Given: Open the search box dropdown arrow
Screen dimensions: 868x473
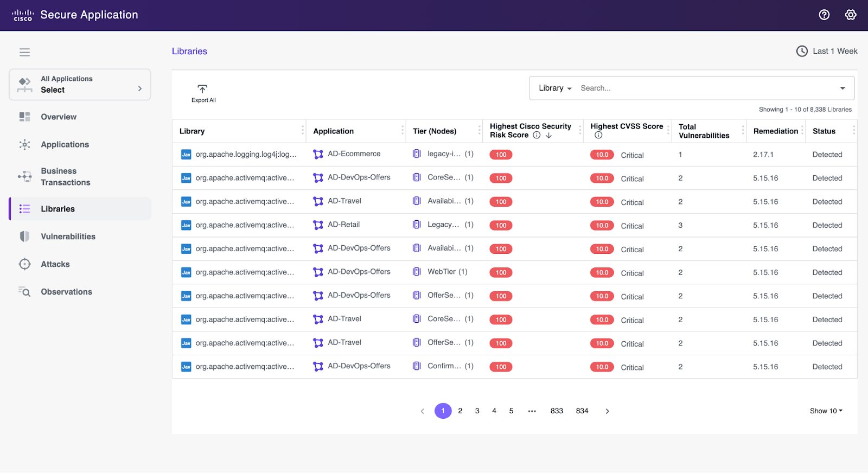Looking at the screenshot, I should [843, 88].
